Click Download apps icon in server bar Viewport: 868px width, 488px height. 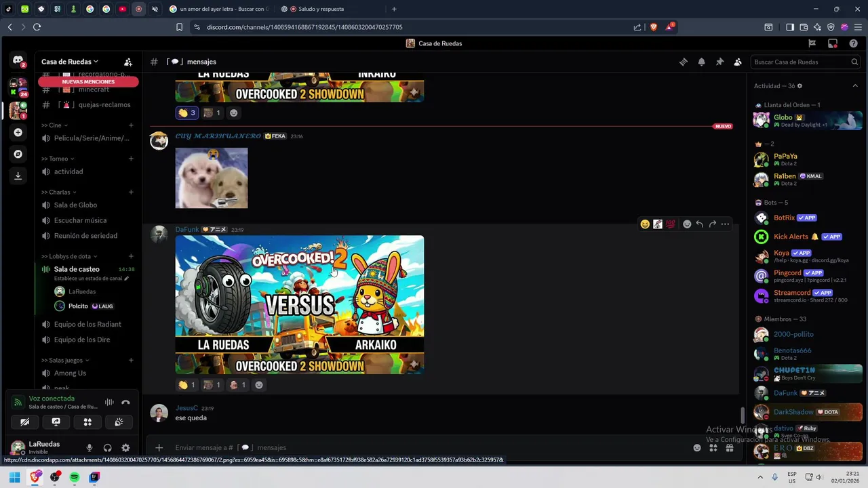point(18,176)
